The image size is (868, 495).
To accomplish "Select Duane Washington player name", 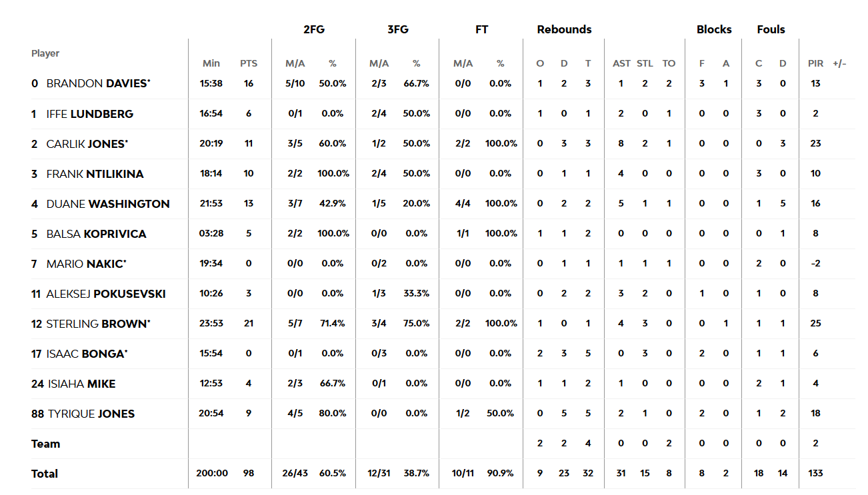I will tap(108, 204).
